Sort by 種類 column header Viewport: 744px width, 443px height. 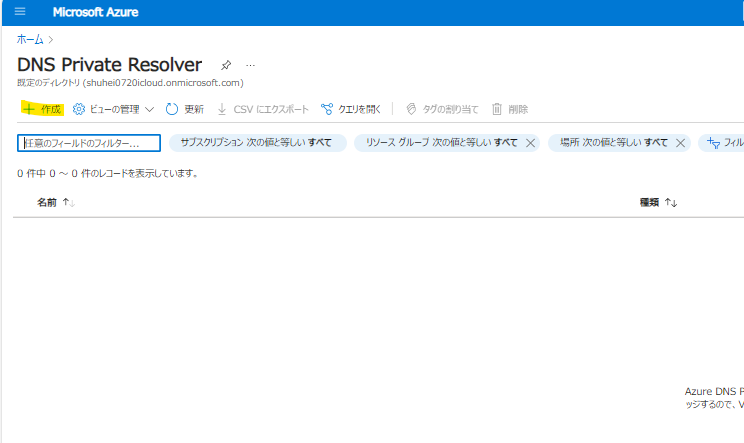point(658,203)
